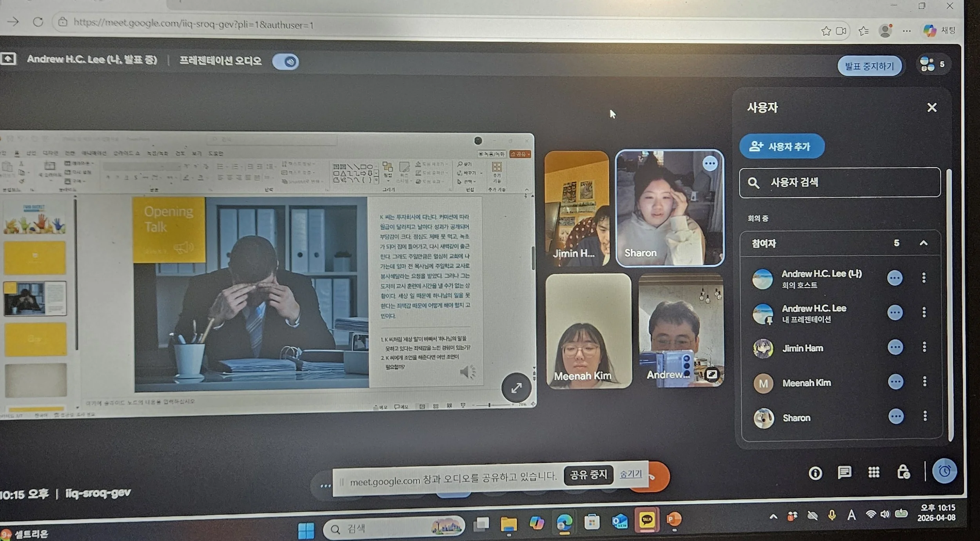The image size is (980, 541).
Task: Expand the shared presentation with the fullscreen arrow icon
Action: click(516, 388)
